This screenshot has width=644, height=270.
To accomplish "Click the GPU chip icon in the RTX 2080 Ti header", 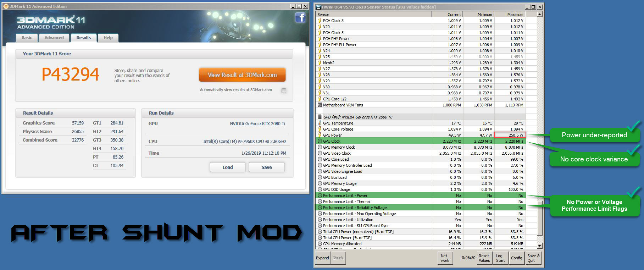I will pos(320,117).
